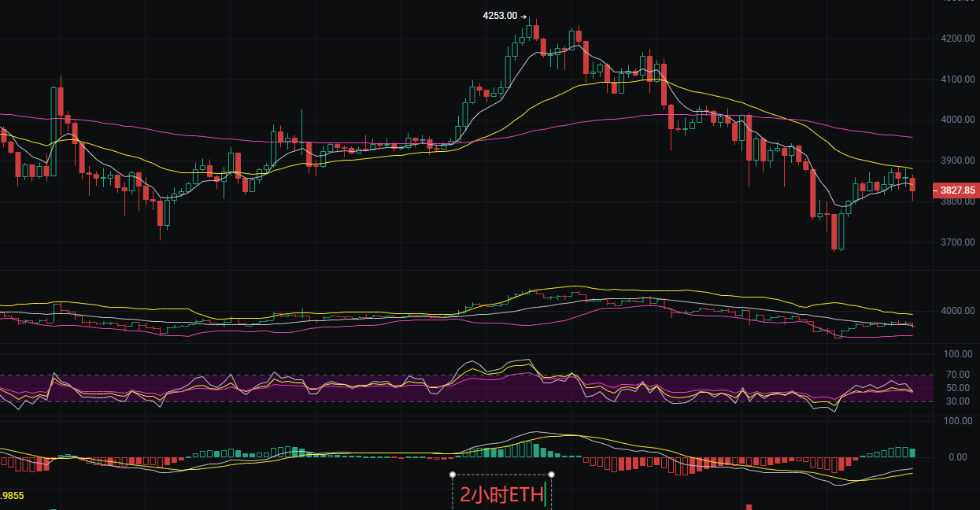The width and height of the screenshot is (980, 510).
Task: Click the 4200.00 price axis label
Action: (958, 39)
